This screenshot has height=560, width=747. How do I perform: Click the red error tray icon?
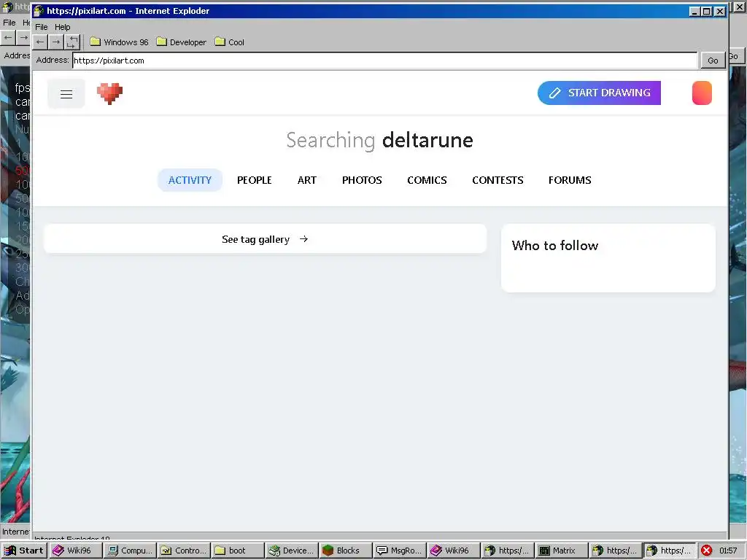[706, 551]
